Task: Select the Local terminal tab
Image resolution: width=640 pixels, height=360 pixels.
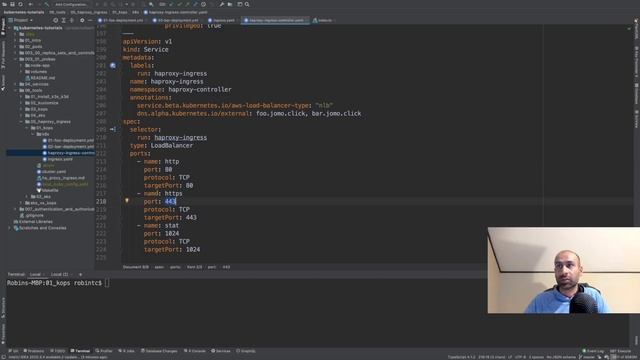Action: point(36,274)
